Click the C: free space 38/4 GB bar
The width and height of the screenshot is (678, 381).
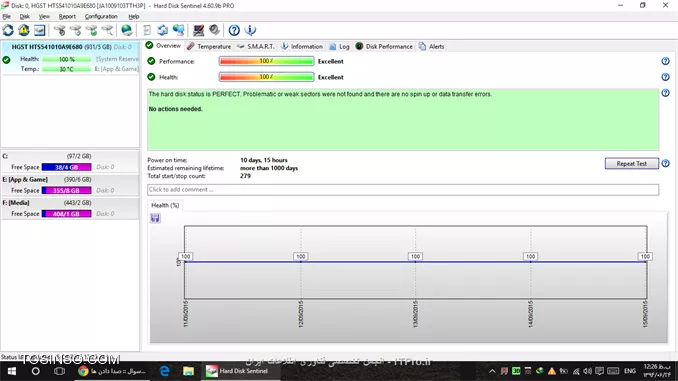[67, 167]
